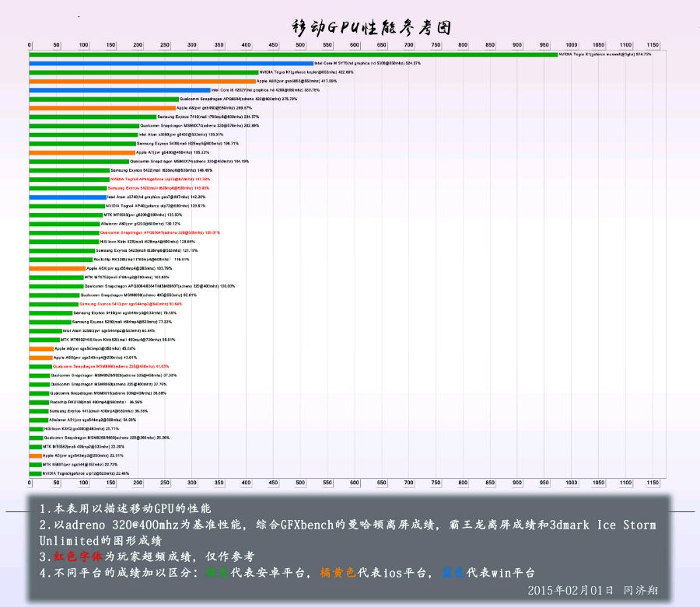This screenshot has width=700, height=607.
Task: Click the Samsung Exynos 5250 label
Action: pos(122,322)
